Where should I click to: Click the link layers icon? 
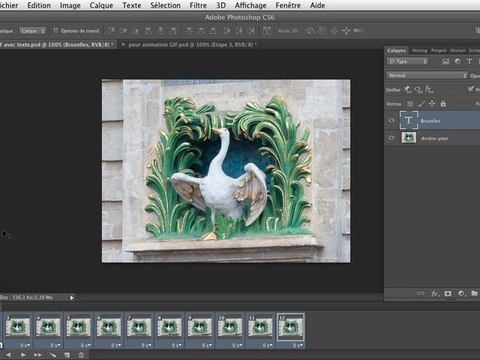421,293
